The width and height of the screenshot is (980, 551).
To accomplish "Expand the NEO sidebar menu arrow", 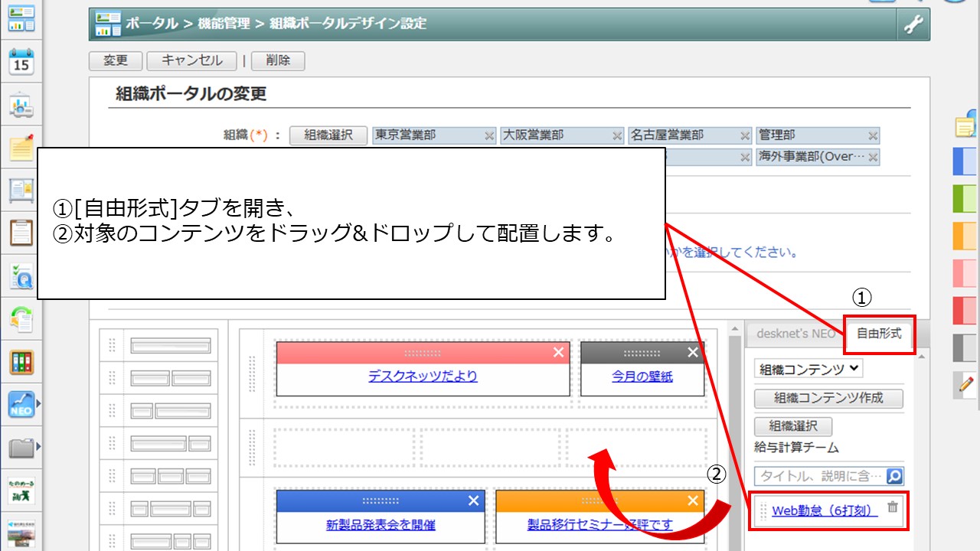I will [x=38, y=403].
